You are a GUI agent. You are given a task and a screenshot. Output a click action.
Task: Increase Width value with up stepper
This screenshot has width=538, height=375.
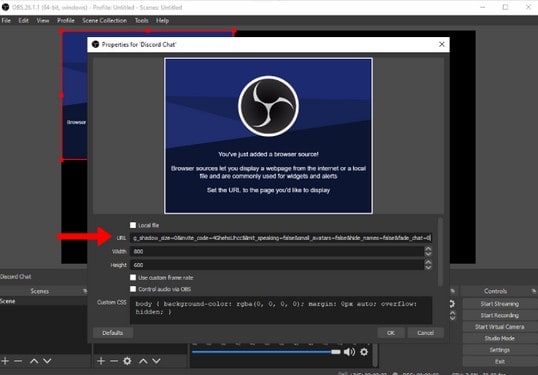[428, 249]
